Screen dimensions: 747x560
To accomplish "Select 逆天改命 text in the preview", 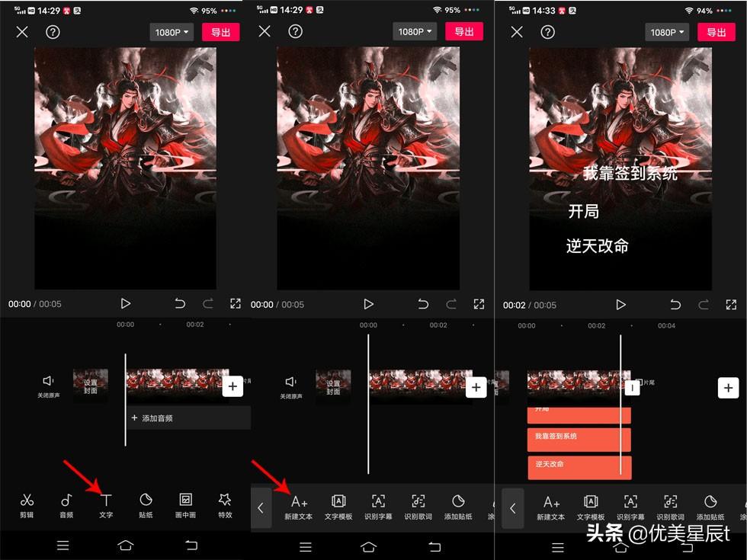I will [x=598, y=245].
